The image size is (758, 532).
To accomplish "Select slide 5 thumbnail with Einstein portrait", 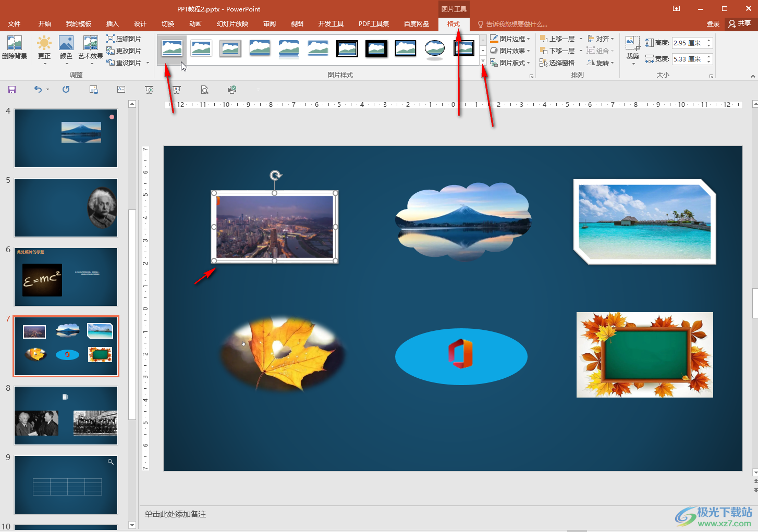I will [66, 207].
